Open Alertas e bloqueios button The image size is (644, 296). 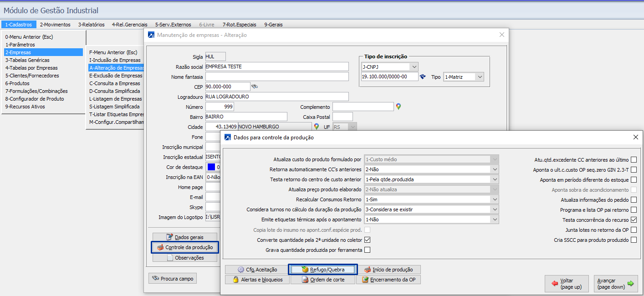click(x=257, y=280)
